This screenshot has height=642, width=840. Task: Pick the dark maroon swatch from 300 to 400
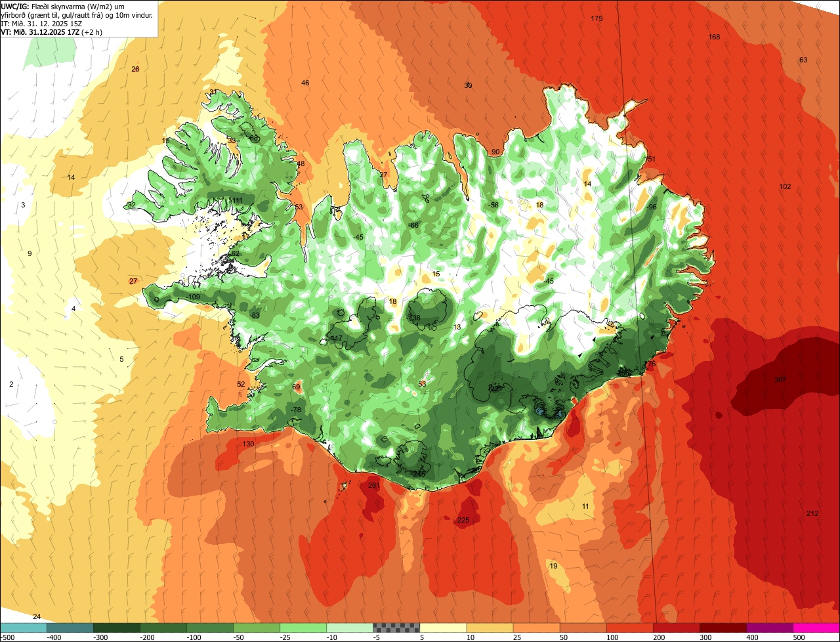723,628
